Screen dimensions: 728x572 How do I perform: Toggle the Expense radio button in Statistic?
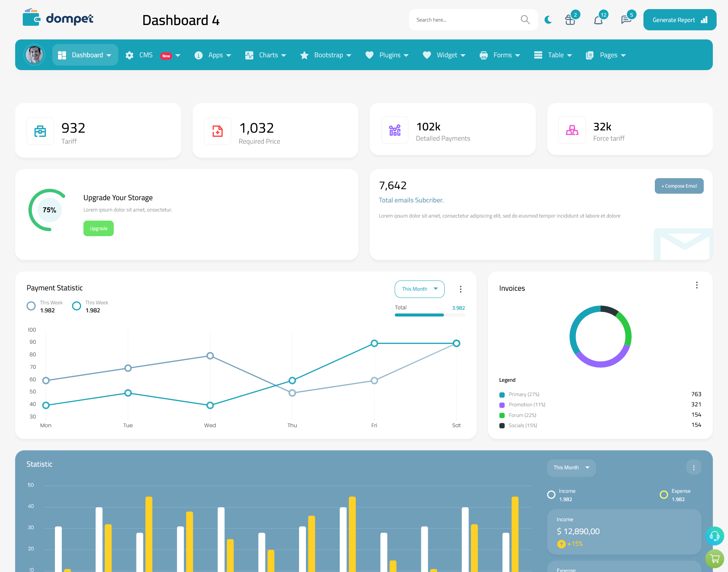(x=662, y=492)
